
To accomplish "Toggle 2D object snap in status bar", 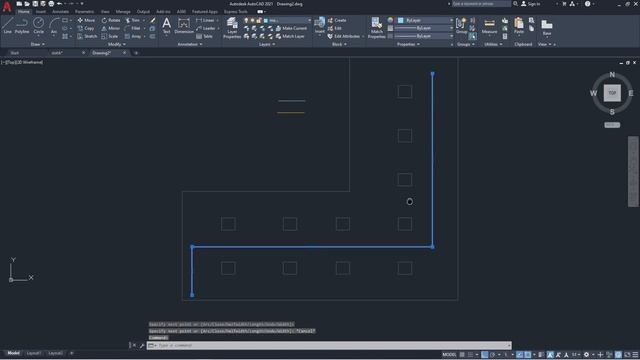I will (x=528, y=355).
